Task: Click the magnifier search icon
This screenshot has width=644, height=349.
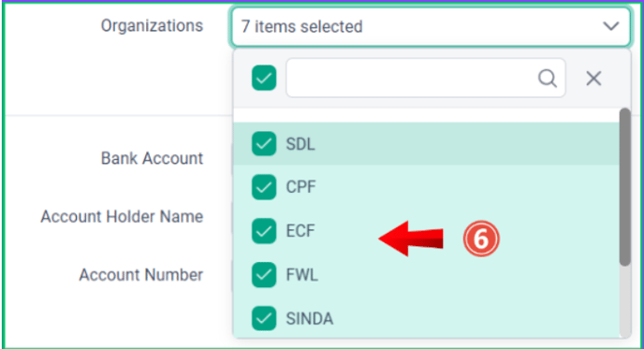Action: tap(547, 78)
